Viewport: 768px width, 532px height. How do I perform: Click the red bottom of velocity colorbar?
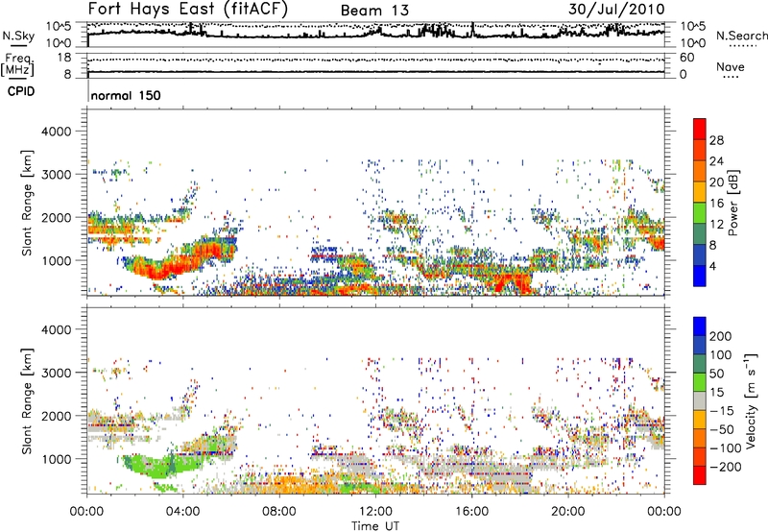pos(700,475)
